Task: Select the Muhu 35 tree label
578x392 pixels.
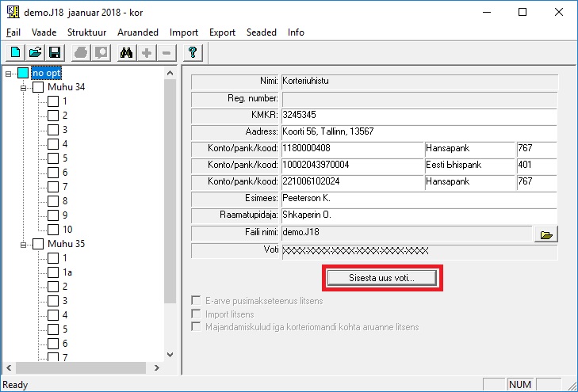Action: [x=67, y=244]
